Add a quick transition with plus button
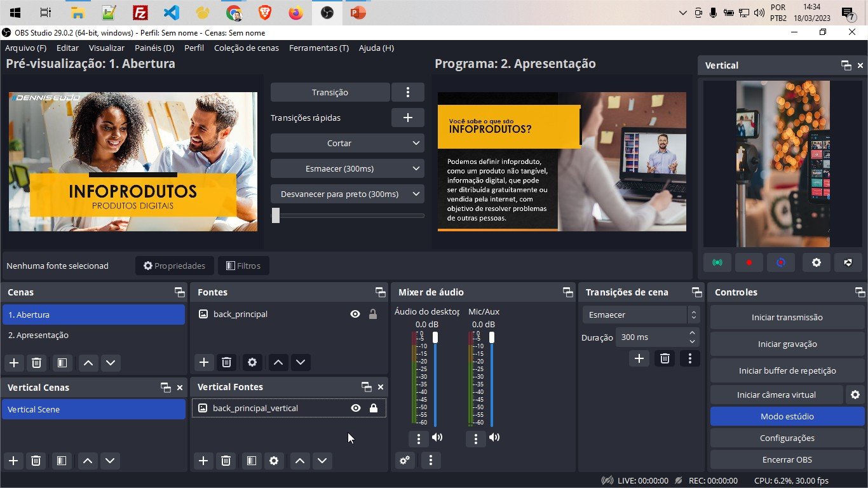Image resolution: width=868 pixels, height=488 pixels. 407,118
